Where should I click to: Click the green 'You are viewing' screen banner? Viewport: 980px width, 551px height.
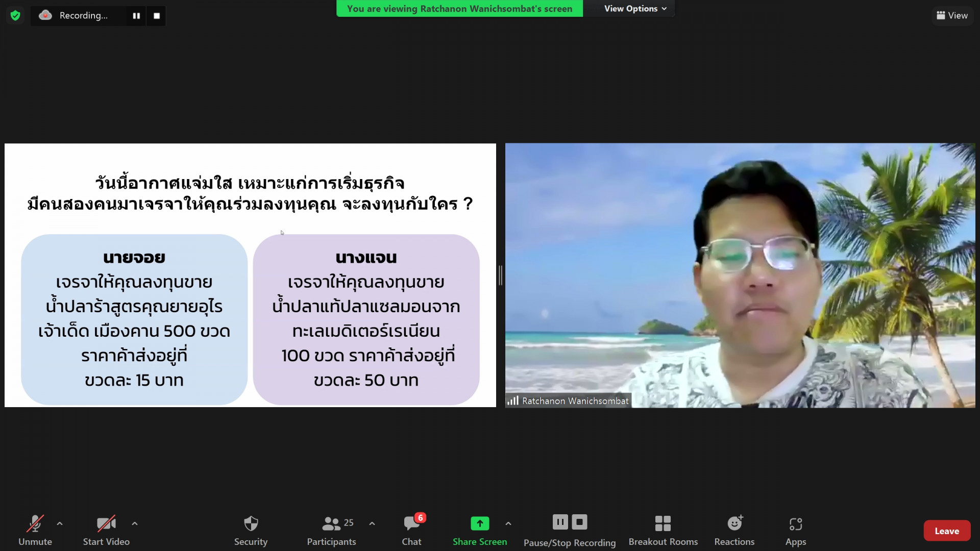(x=459, y=9)
